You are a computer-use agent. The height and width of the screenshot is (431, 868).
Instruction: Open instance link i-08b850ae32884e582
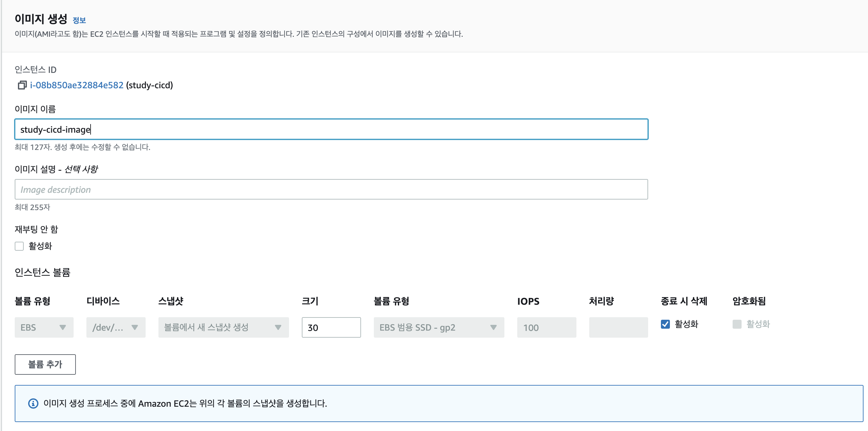tap(77, 85)
